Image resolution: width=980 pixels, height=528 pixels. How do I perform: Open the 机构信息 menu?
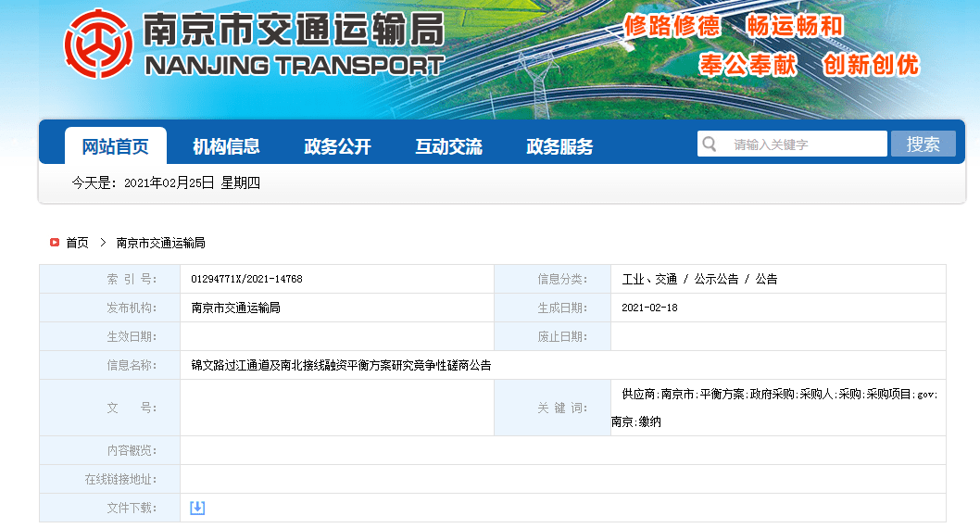(226, 146)
